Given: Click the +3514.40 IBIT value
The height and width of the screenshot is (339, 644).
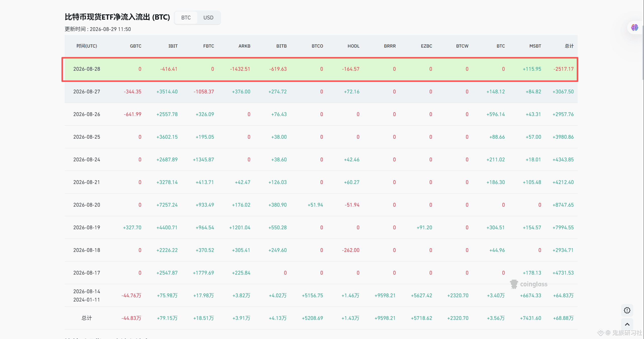Looking at the screenshot, I should click(167, 92).
